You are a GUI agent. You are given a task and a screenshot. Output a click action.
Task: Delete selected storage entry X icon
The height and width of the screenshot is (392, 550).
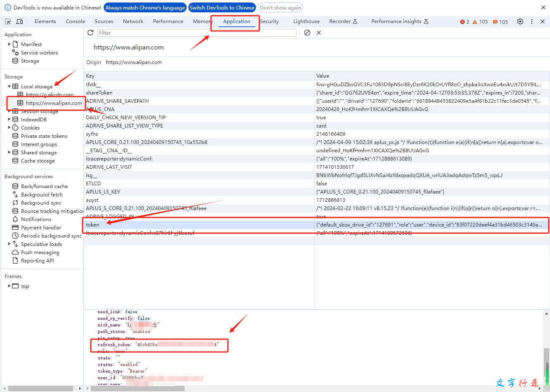[319, 33]
